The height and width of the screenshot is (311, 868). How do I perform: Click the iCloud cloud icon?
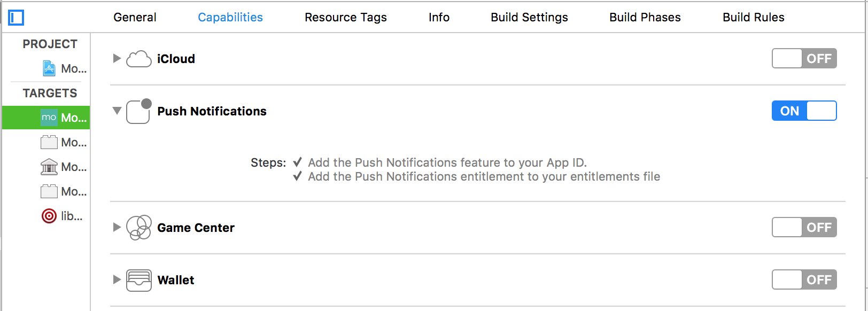click(x=139, y=59)
